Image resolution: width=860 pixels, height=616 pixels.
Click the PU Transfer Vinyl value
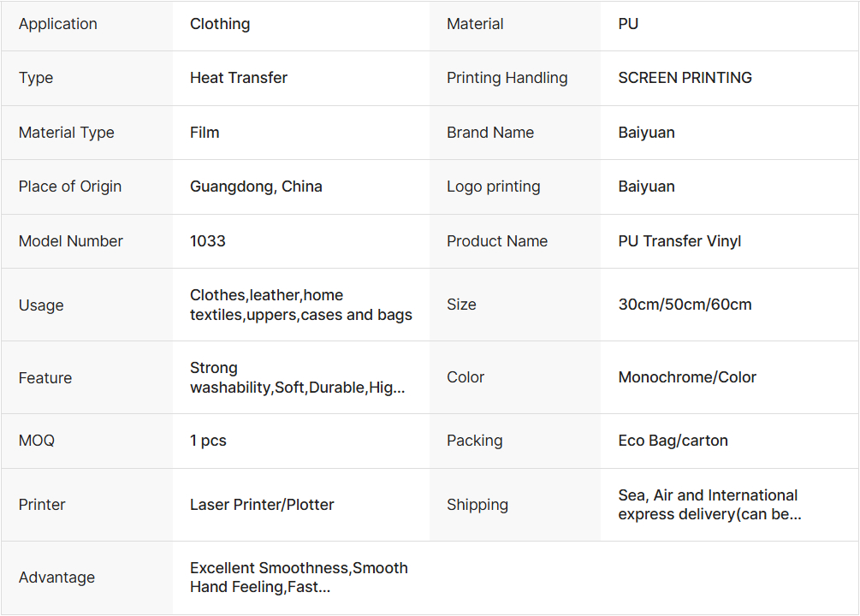pyautogui.click(x=679, y=241)
